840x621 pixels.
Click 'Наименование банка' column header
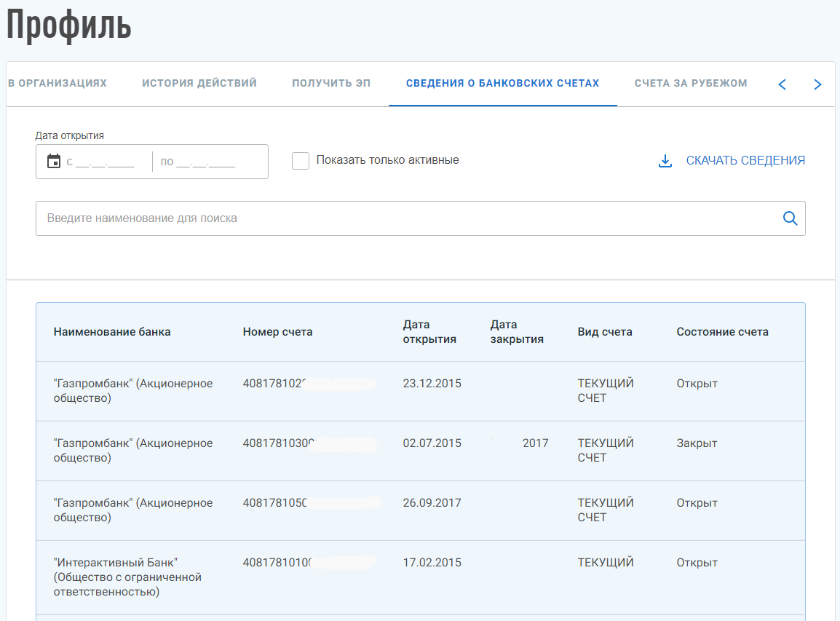[112, 332]
